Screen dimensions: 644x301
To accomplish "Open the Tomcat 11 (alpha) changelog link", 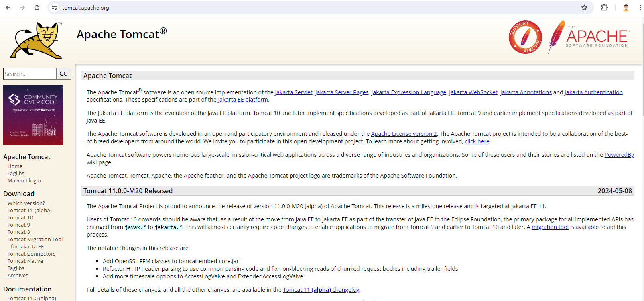I will (x=321, y=290).
